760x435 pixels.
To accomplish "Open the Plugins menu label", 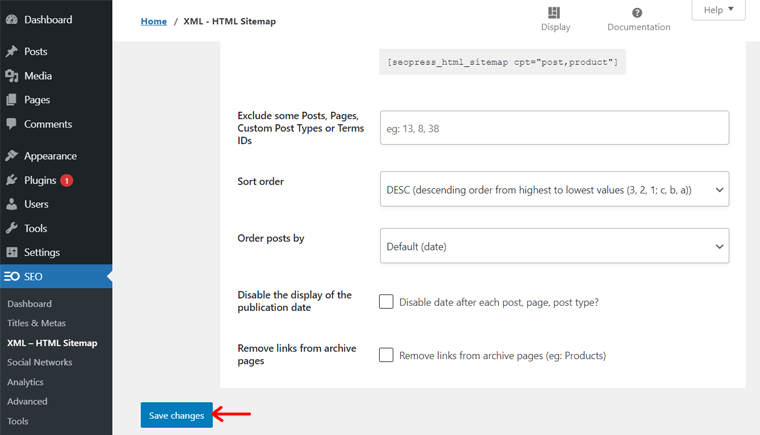I will (x=40, y=180).
